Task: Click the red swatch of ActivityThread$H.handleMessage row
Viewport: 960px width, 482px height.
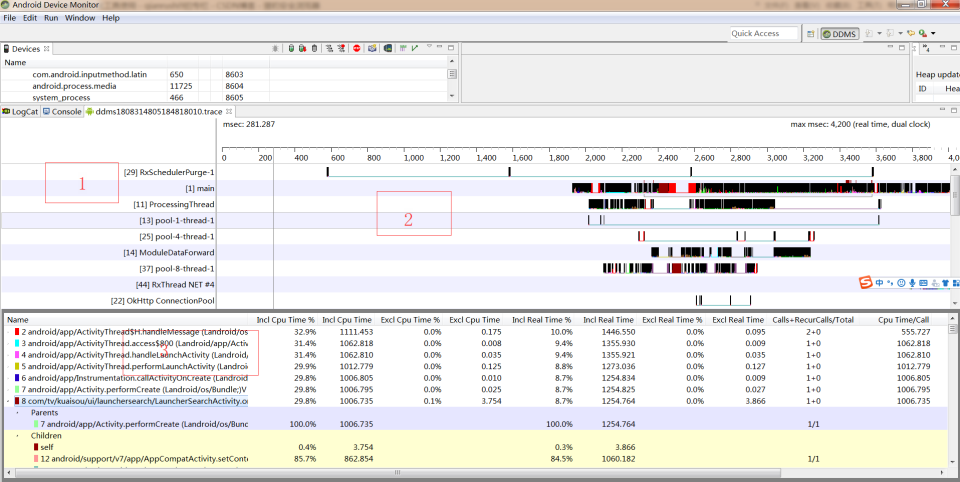Action: tap(17, 331)
